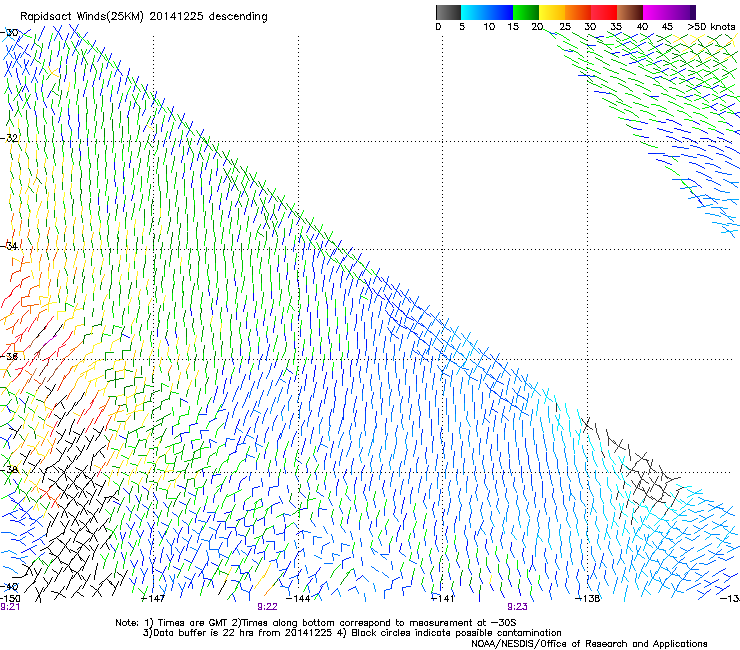Click the cyan 5-10 knots color bar segment
740x650 pixels.
pos(474,12)
